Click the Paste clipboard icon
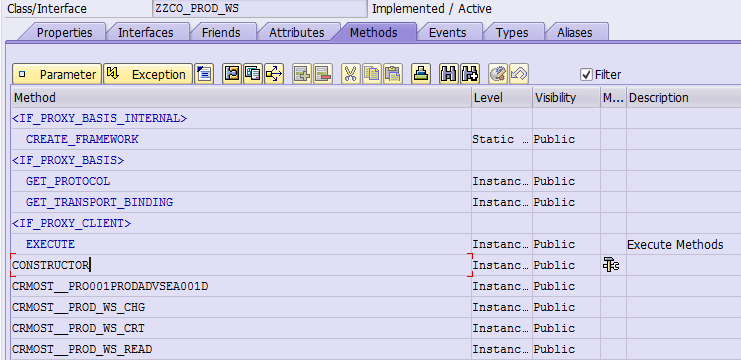741x360 pixels. click(x=393, y=74)
